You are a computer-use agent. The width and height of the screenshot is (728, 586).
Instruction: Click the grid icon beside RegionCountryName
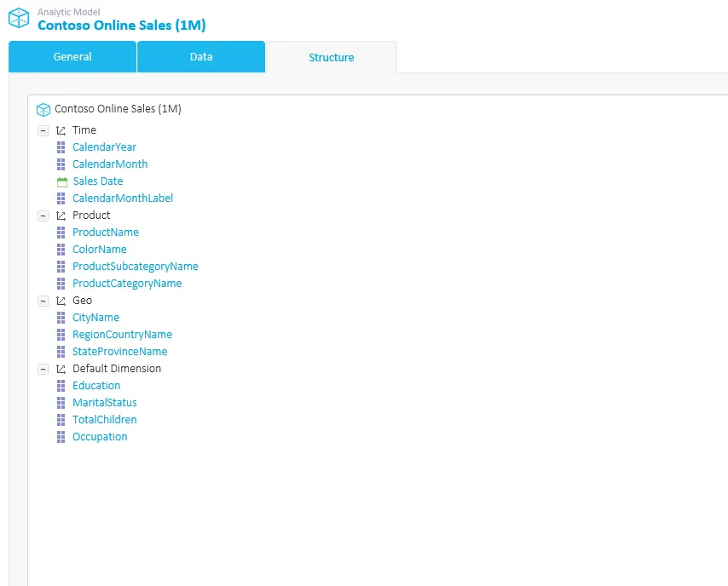pyautogui.click(x=61, y=335)
